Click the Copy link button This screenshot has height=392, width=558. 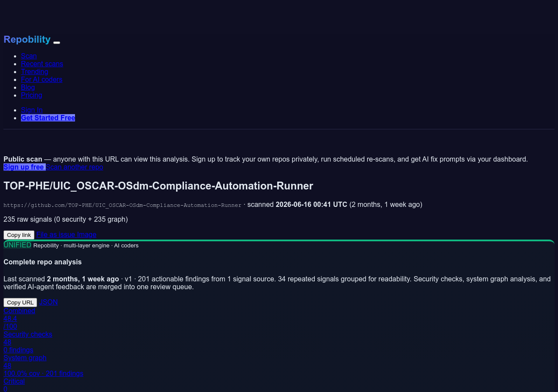pyautogui.click(x=19, y=235)
